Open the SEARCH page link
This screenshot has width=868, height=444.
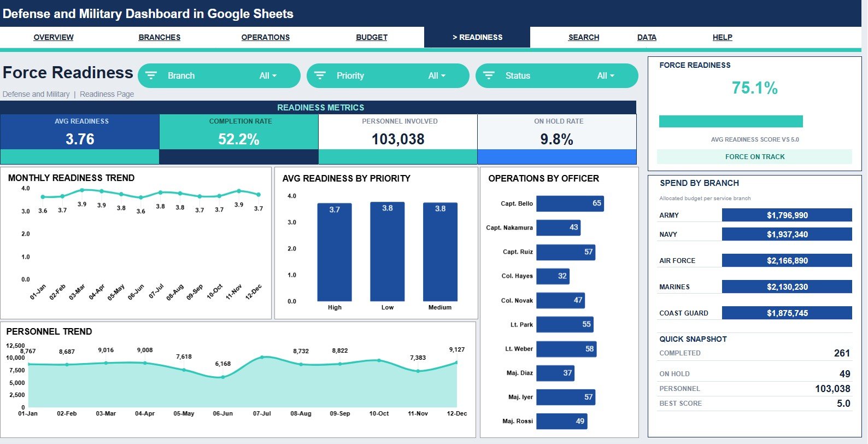pos(584,37)
